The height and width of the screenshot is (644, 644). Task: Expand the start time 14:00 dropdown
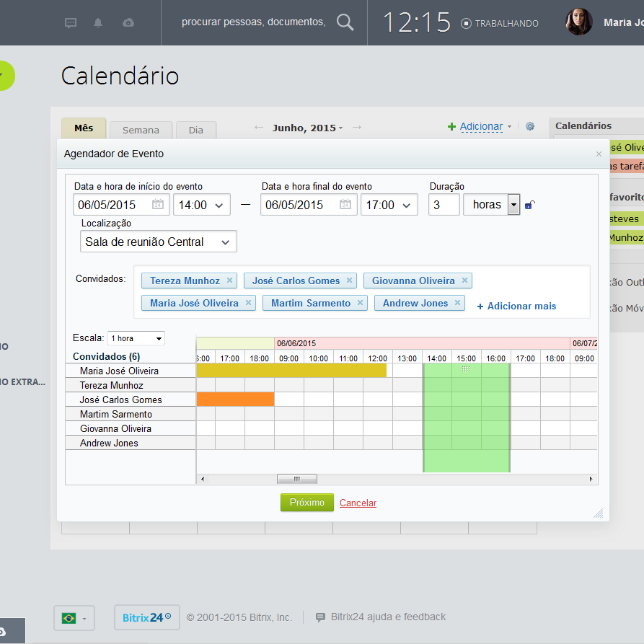pyautogui.click(x=202, y=205)
